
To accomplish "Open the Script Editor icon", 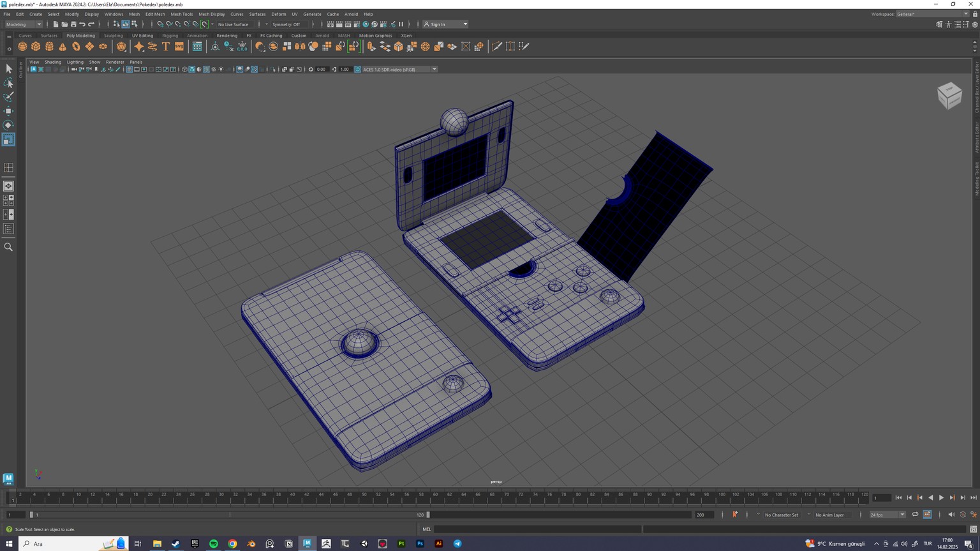I will point(974,529).
